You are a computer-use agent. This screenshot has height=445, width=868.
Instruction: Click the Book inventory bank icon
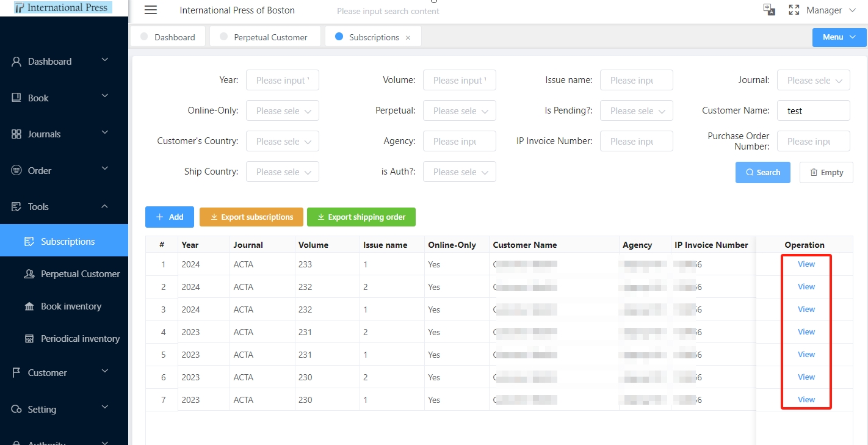pos(29,306)
